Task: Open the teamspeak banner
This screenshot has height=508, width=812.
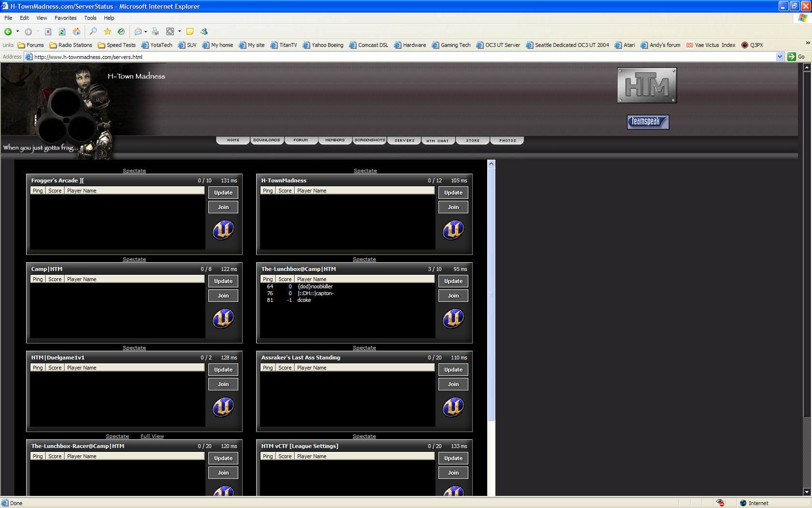Action: point(648,122)
